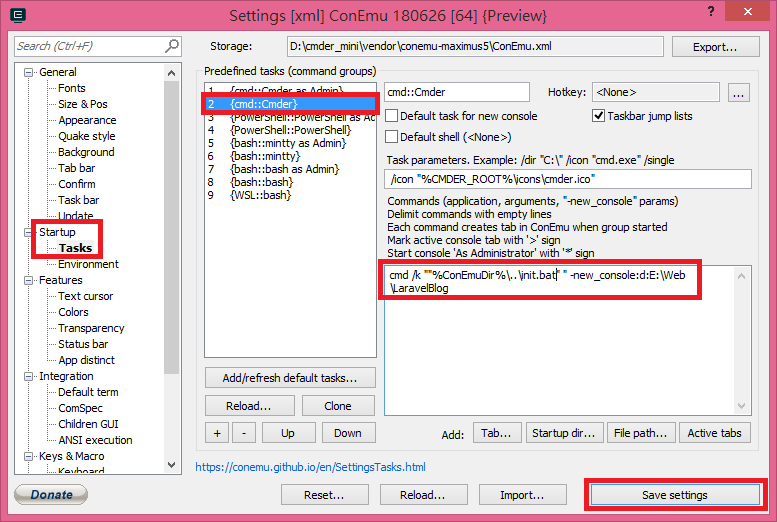Collapse the Startup tree node
This screenshot has width=777, height=522.
(x=28, y=232)
